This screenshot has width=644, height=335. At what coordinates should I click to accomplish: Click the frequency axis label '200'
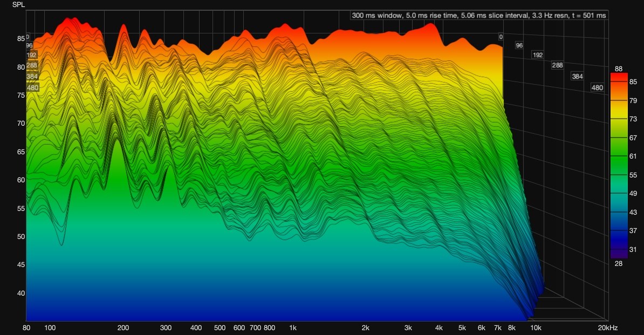[123, 327]
